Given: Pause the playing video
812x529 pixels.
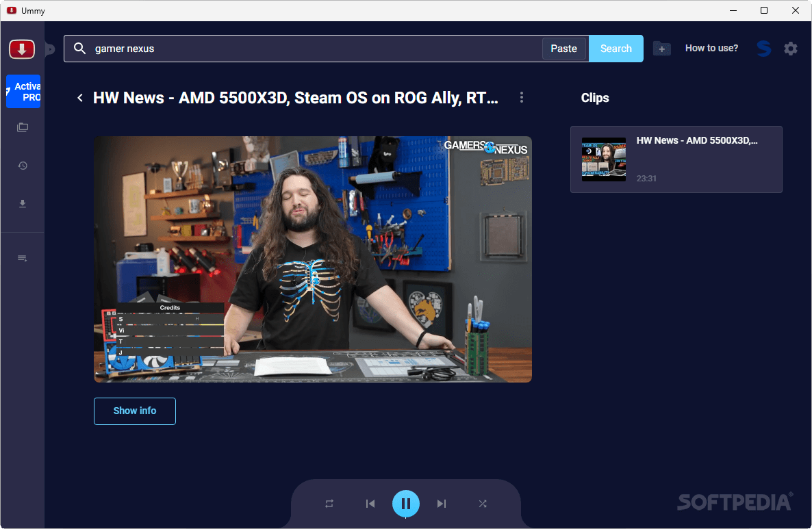Looking at the screenshot, I should tap(406, 504).
